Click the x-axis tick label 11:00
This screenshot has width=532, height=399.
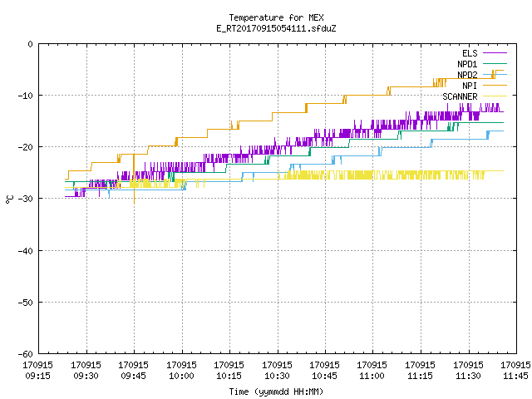pos(372,376)
